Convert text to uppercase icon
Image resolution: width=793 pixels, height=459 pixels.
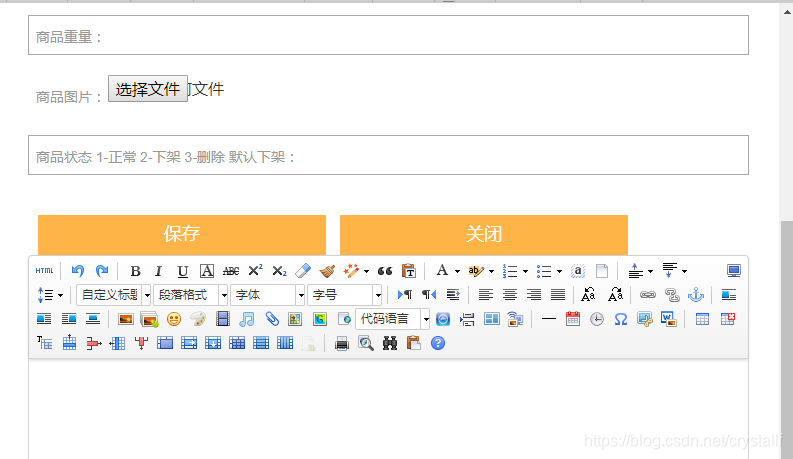[588, 295]
